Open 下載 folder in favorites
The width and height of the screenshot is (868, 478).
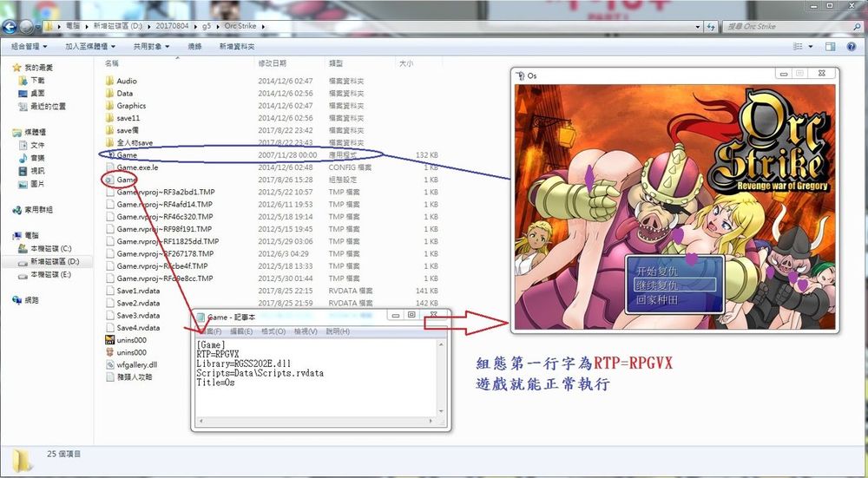pos(37,79)
